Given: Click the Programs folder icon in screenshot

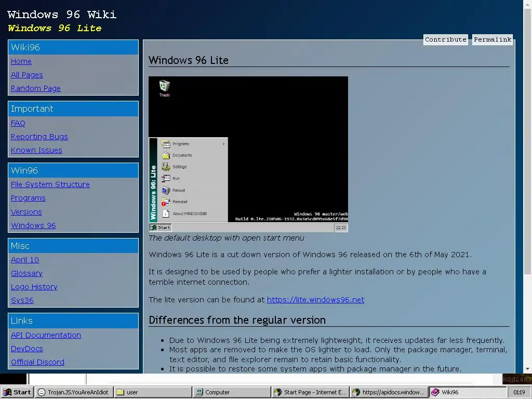Looking at the screenshot, I should coord(166,144).
